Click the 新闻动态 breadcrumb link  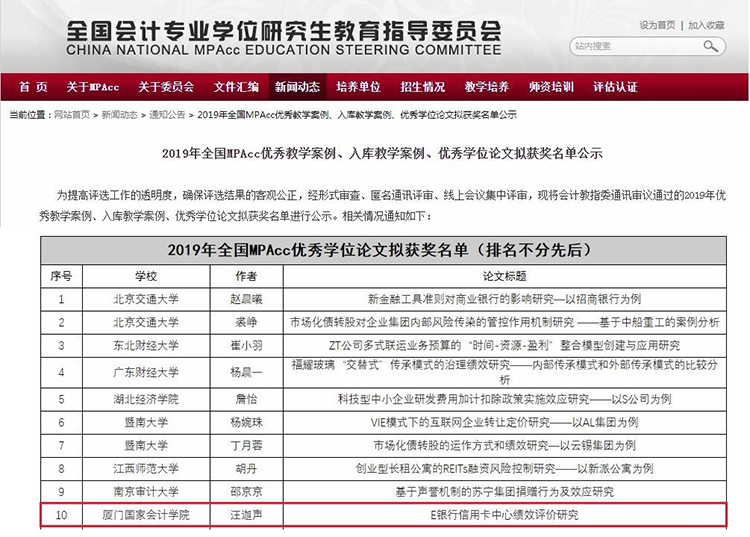pos(119,115)
